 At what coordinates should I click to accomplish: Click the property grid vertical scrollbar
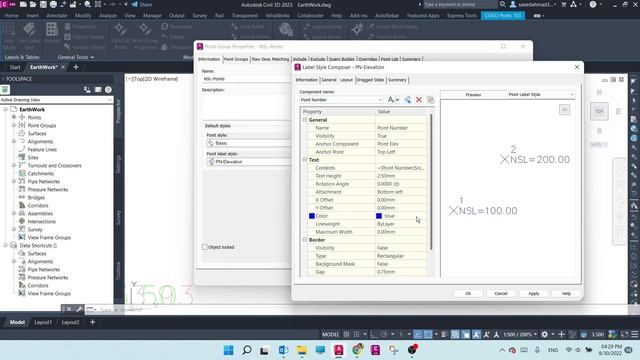431,182
